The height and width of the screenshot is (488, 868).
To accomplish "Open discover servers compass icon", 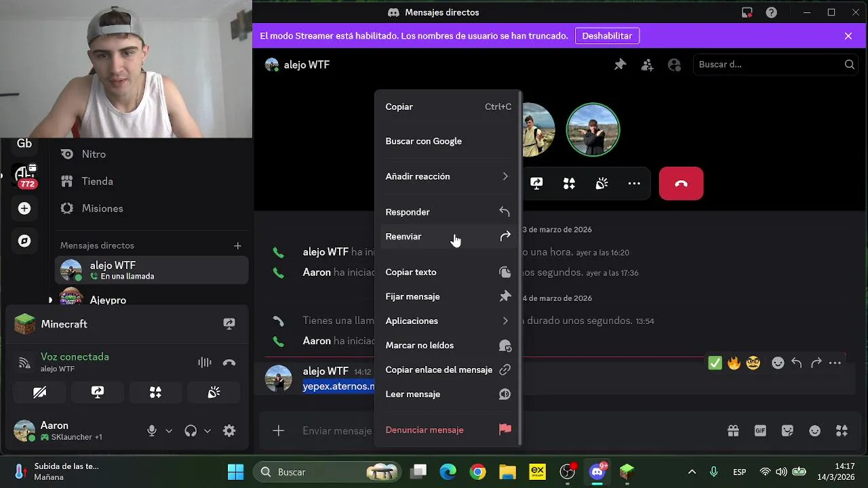I will (x=24, y=241).
